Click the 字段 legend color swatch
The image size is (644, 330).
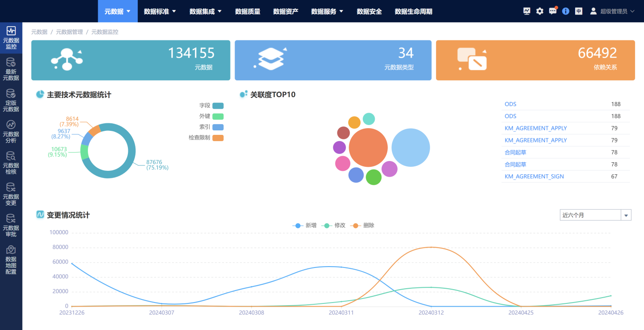coord(218,106)
